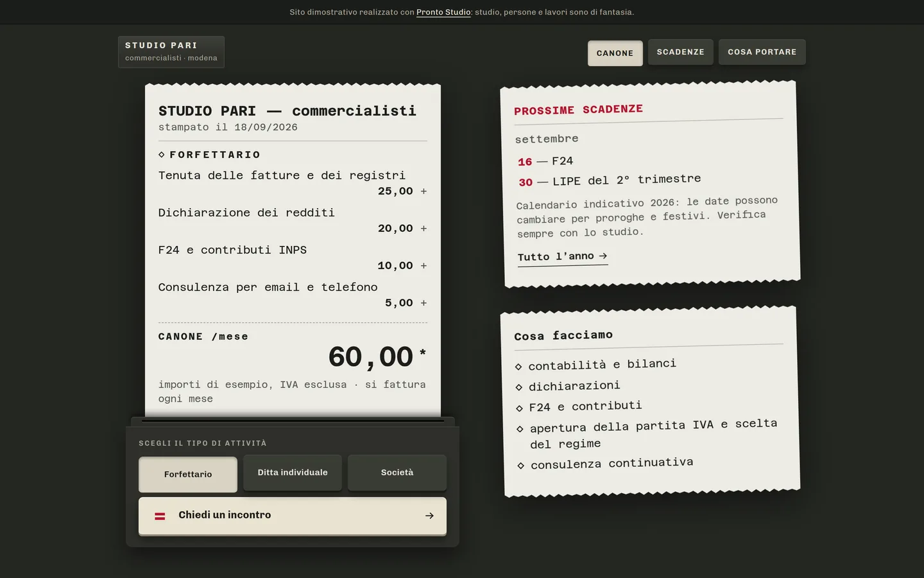Image resolution: width=924 pixels, height=578 pixels.
Task: Click the plus sign after 20,00
Action: (x=424, y=229)
